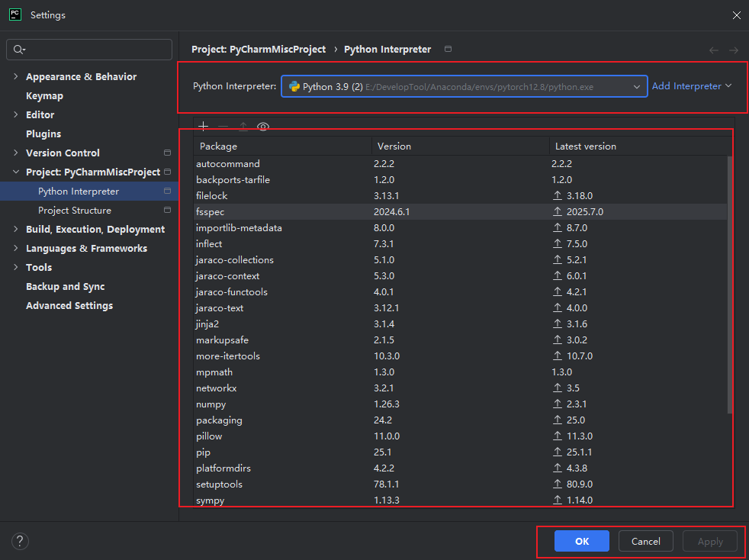Toggle show early releases eye icon

point(263,127)
